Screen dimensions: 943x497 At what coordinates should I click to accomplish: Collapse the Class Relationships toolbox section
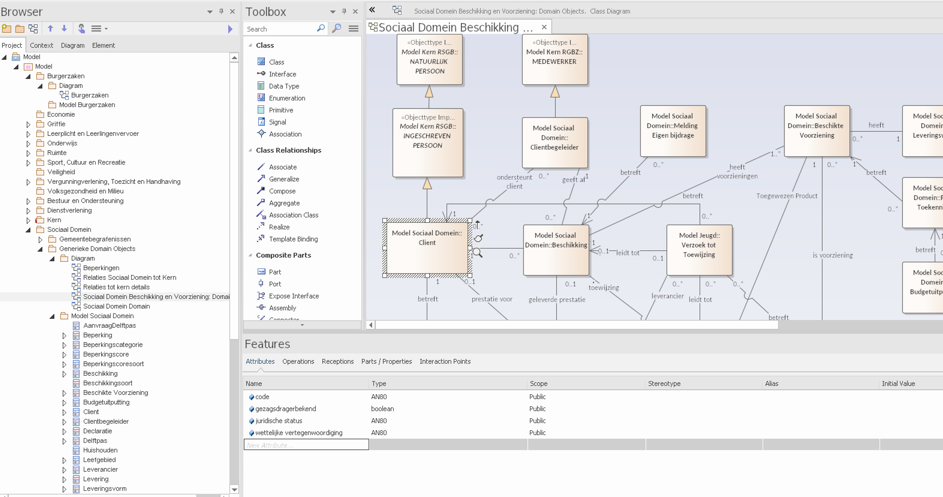point(250,150)
